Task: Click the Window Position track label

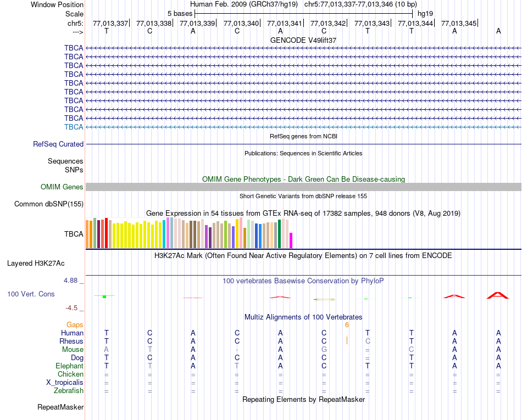Action: pos(57,4)
